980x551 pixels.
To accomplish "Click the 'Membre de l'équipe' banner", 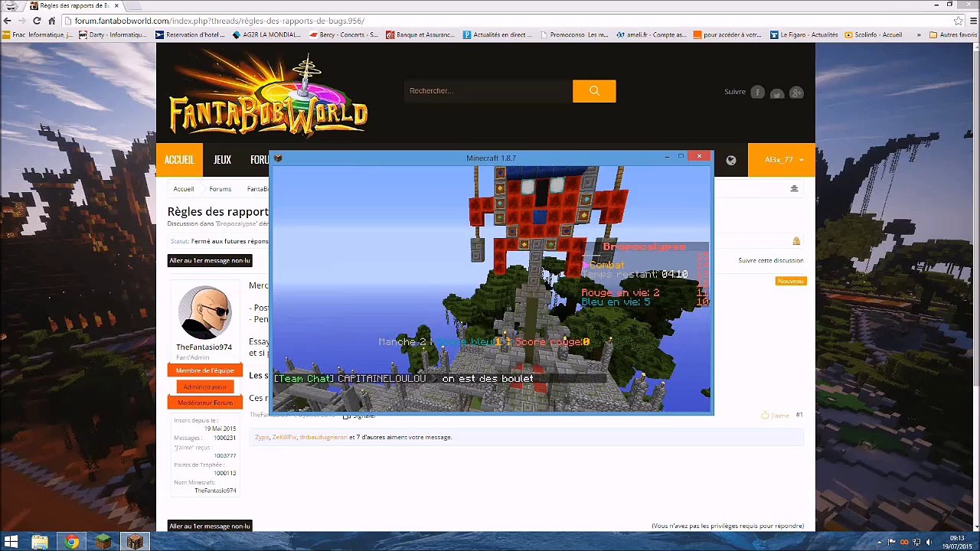I will pyautogui.click(x=205, y=371).
